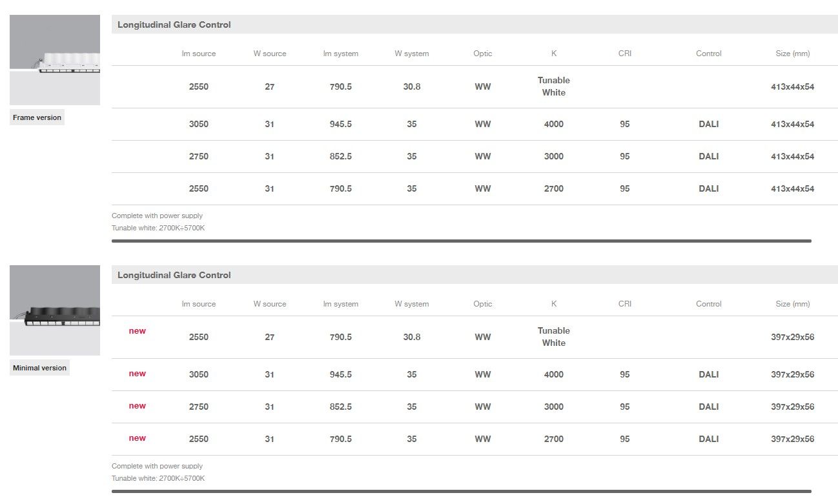Open the Minimal version product thumbnail

[55, 310]
